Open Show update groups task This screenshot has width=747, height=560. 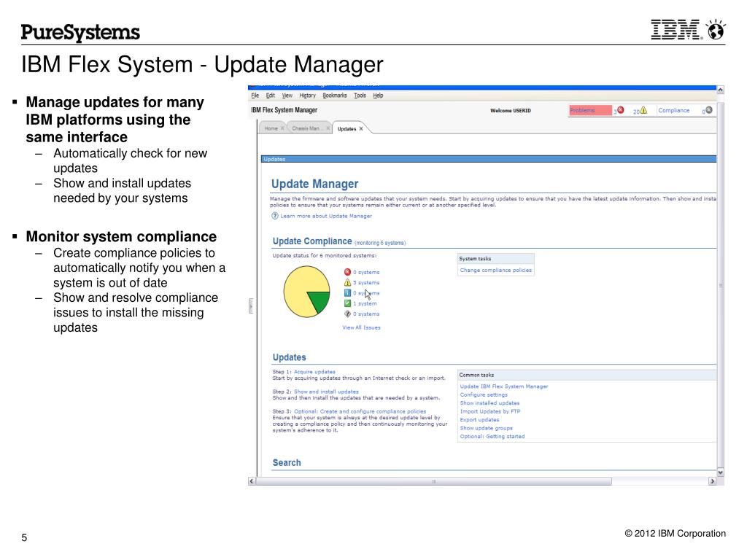click(486, 428)
